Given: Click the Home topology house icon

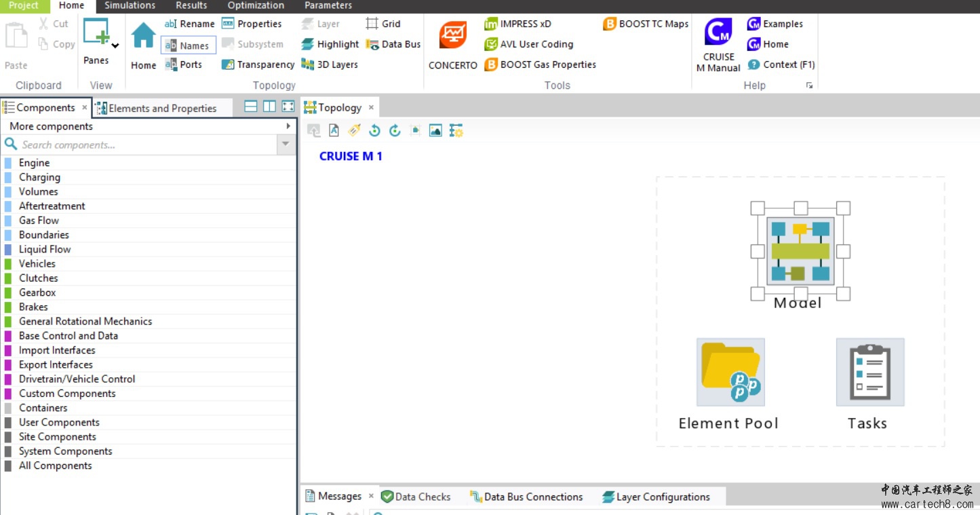Looking at the screenshot, I should tap(143, 35).
